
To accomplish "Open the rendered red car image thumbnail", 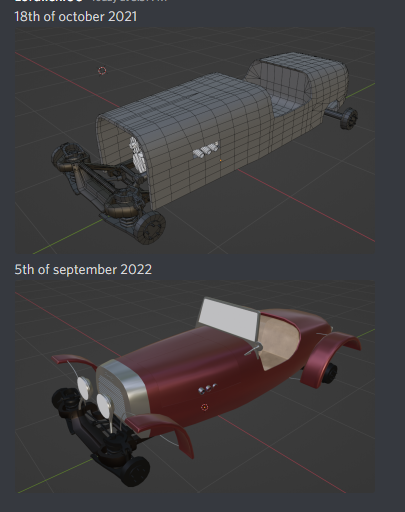I will (195, 387).
